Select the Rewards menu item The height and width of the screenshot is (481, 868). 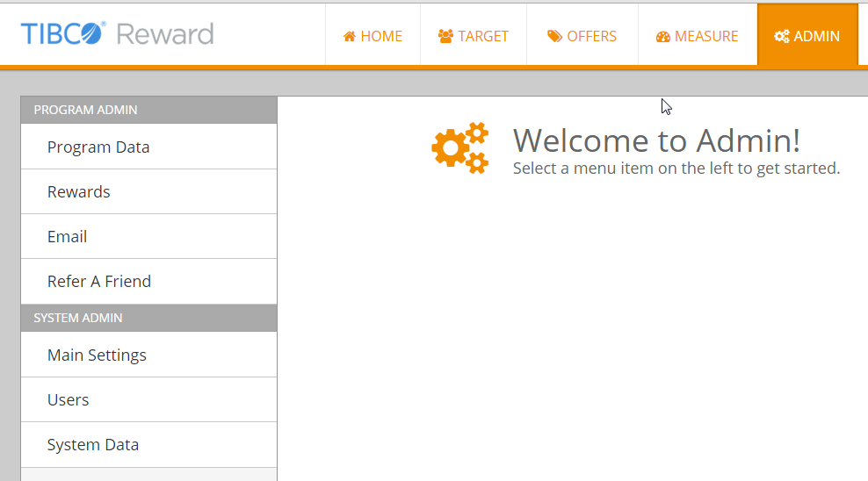[x=148, y=191]
